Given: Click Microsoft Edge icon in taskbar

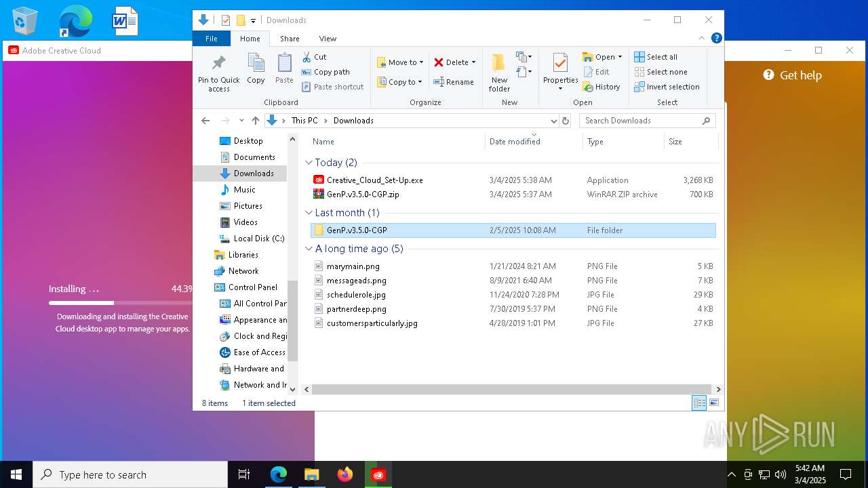Looking at the screenshot, I should click(x=279, y=474).
